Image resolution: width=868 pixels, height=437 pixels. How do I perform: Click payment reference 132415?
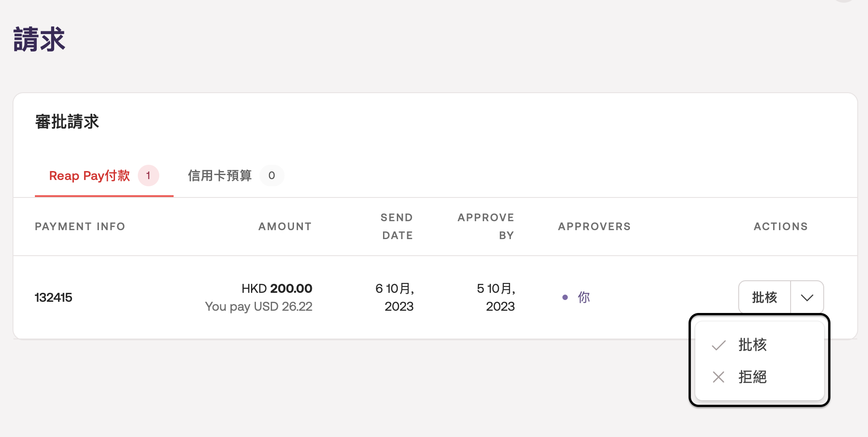point(54,297)
